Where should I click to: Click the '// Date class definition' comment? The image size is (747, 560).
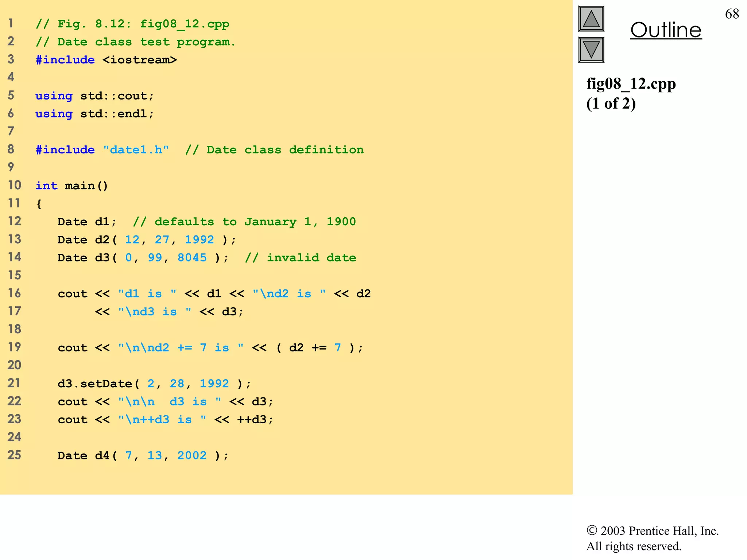tap(274, 150)
